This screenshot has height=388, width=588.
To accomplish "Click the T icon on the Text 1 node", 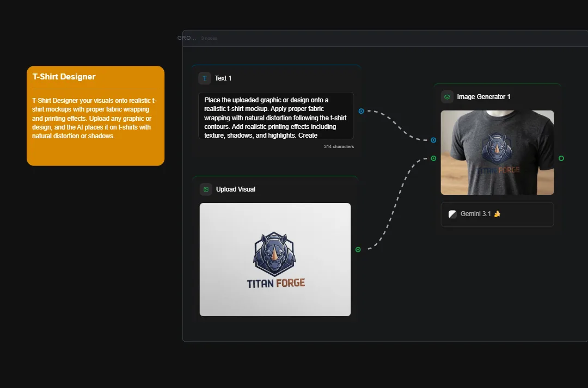I will 204,78.
